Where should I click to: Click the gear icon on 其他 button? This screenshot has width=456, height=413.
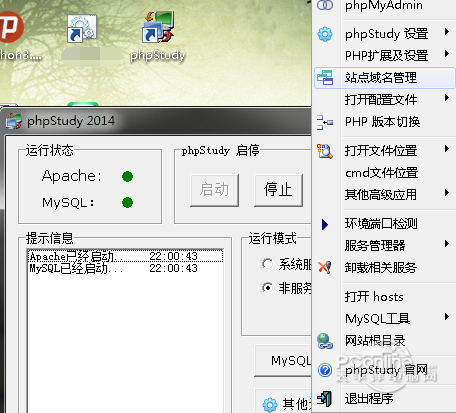point(270,405)
